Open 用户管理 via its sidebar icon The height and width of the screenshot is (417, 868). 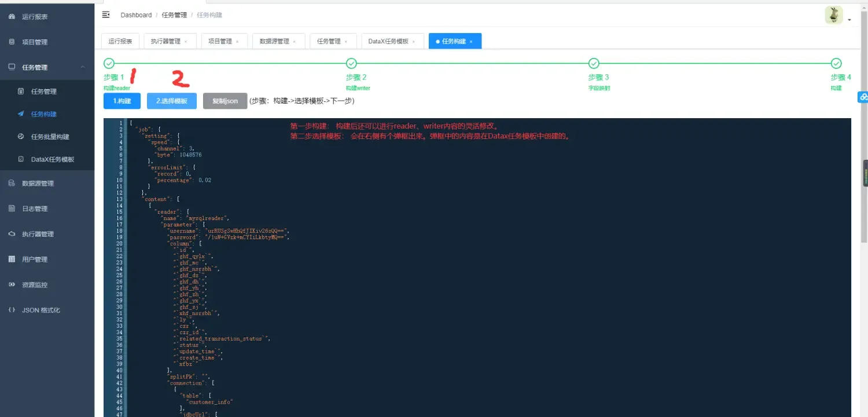click(x=12, y=259)
